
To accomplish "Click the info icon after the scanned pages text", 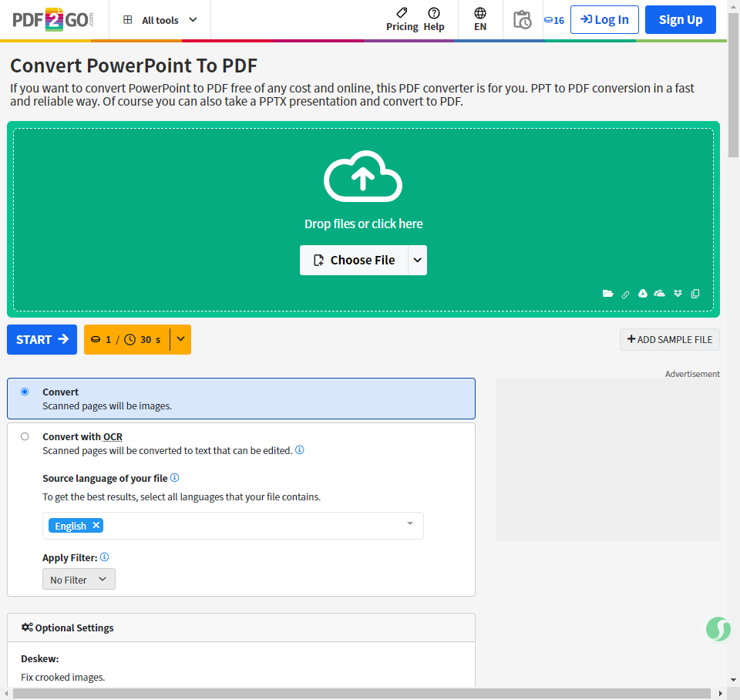I will [x=300, y=449].
